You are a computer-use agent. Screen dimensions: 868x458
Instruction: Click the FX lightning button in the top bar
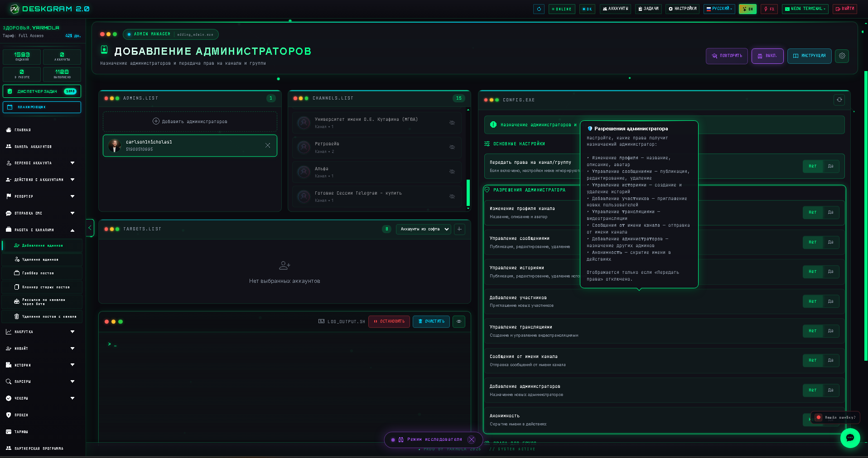point(769,9)
